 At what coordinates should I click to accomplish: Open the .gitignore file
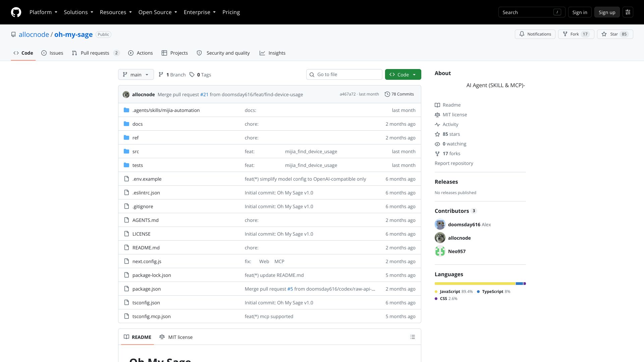tap(143, 206)
